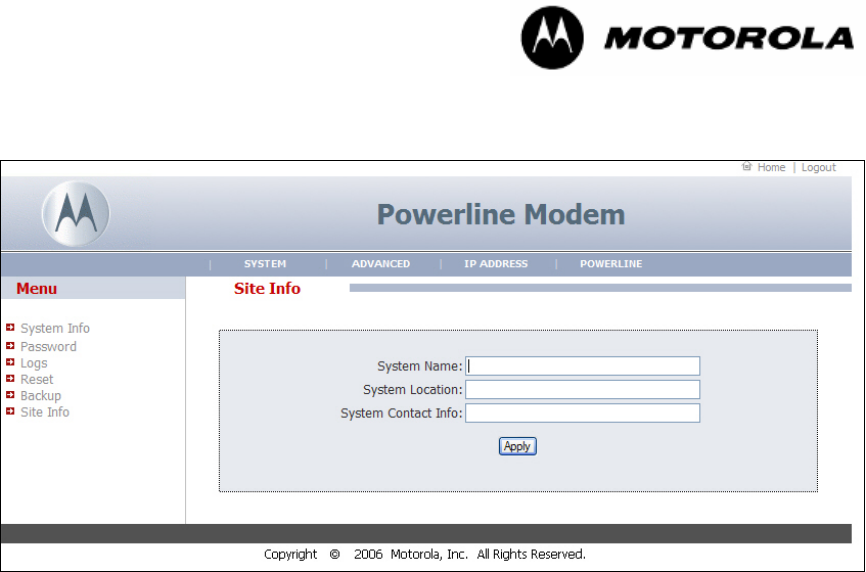Click red arrow bullet beside Site Info
The image size is (866, 572).
[10, 412]
